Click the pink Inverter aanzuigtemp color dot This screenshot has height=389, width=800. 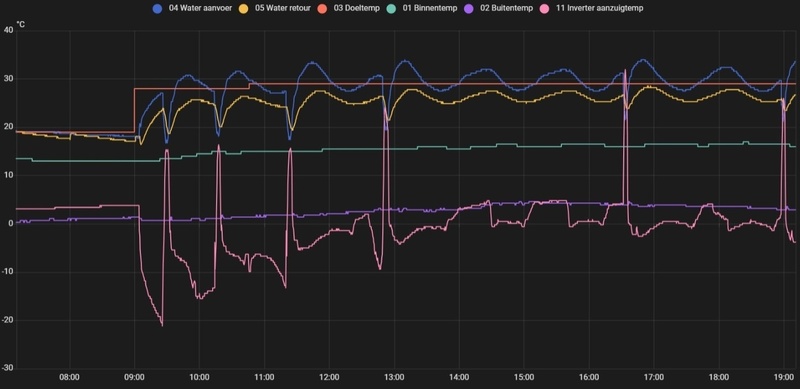[x=544, y=8]
